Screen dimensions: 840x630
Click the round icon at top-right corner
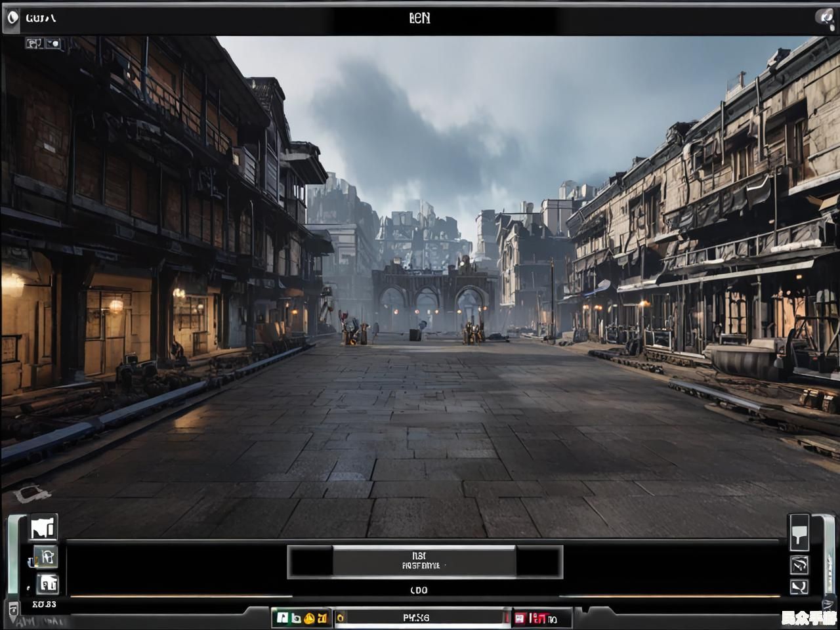pos(825,18)
